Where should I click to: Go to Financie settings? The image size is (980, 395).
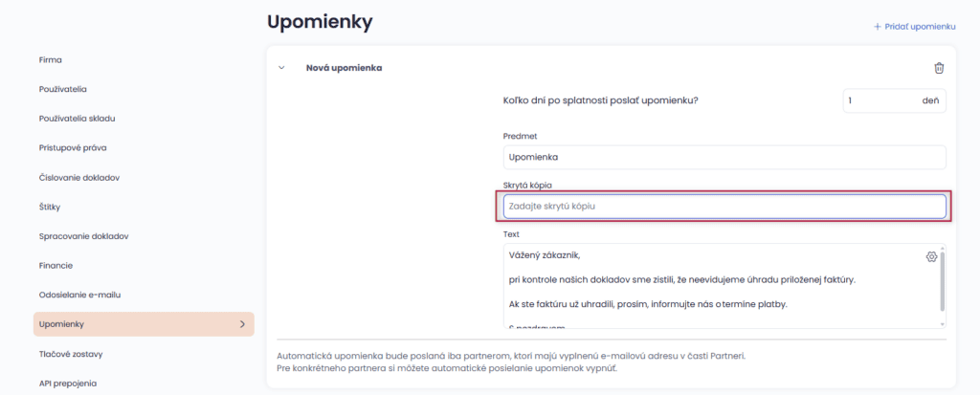(56, 265)
